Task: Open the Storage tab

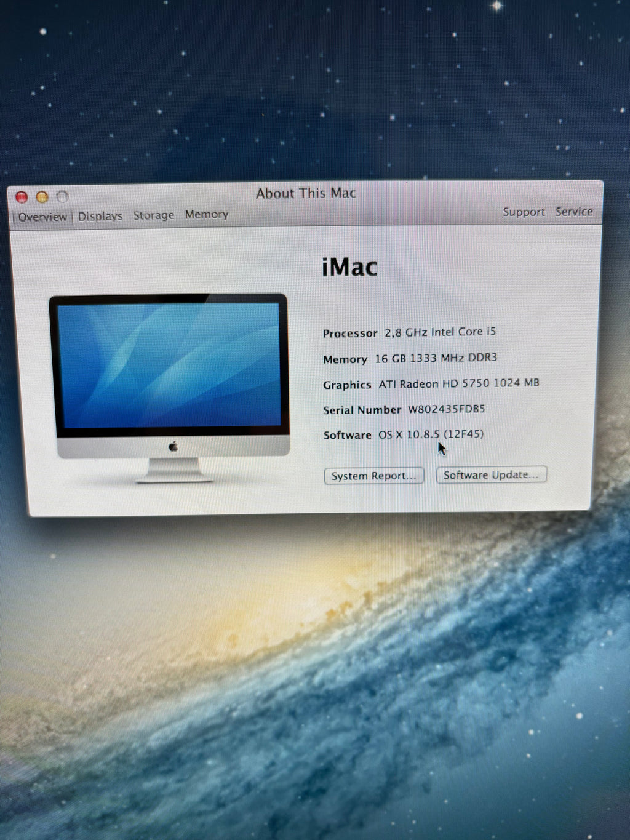Action: (153, 215)
